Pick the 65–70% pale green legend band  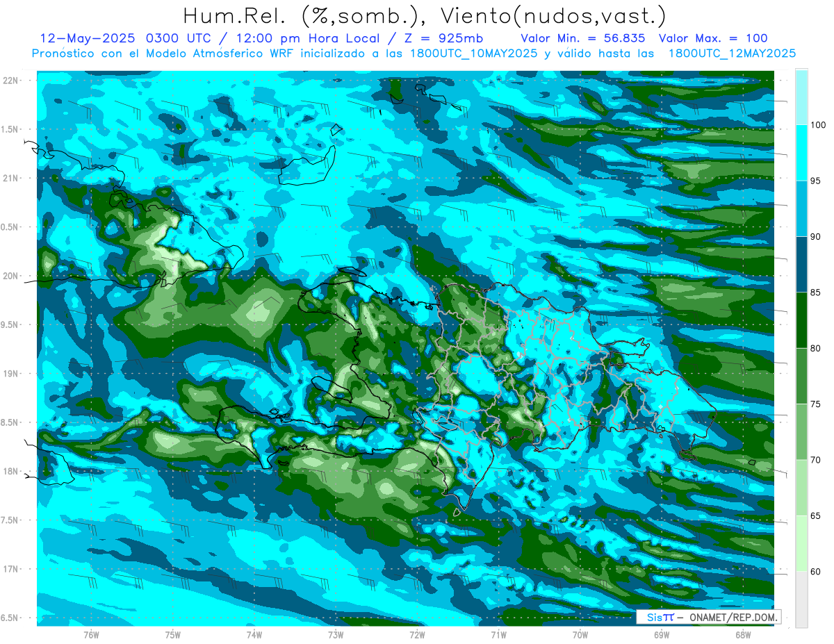click(x=801, y=488)
